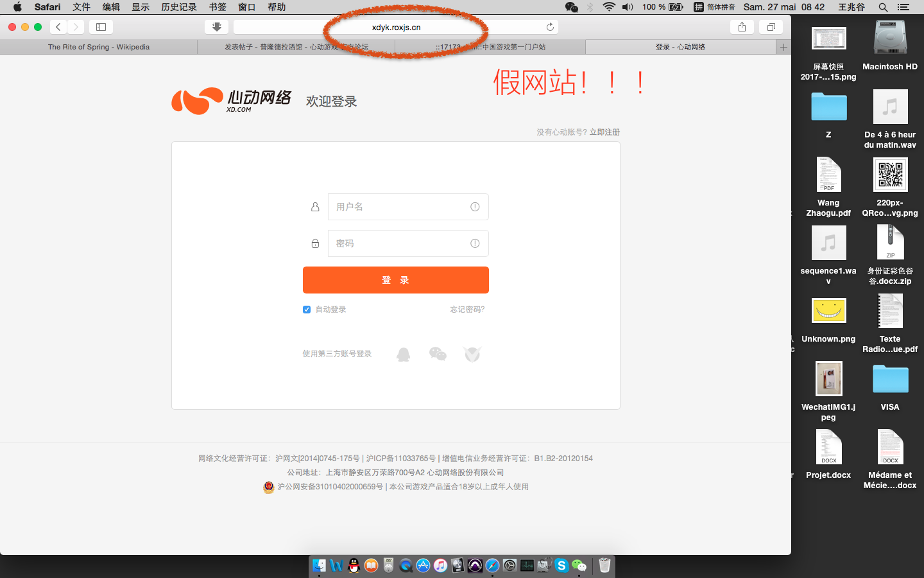Select the VISA folder on desktop

tap(890, 379)
